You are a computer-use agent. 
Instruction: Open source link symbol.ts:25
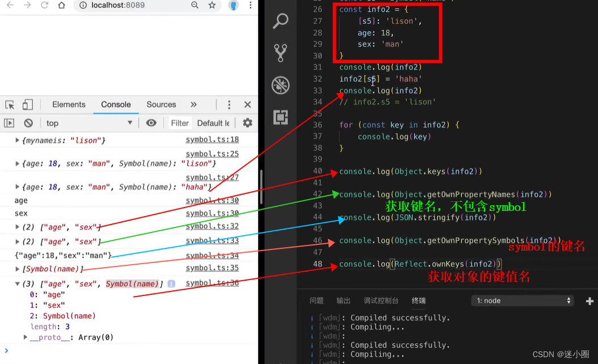coord(212,154)
